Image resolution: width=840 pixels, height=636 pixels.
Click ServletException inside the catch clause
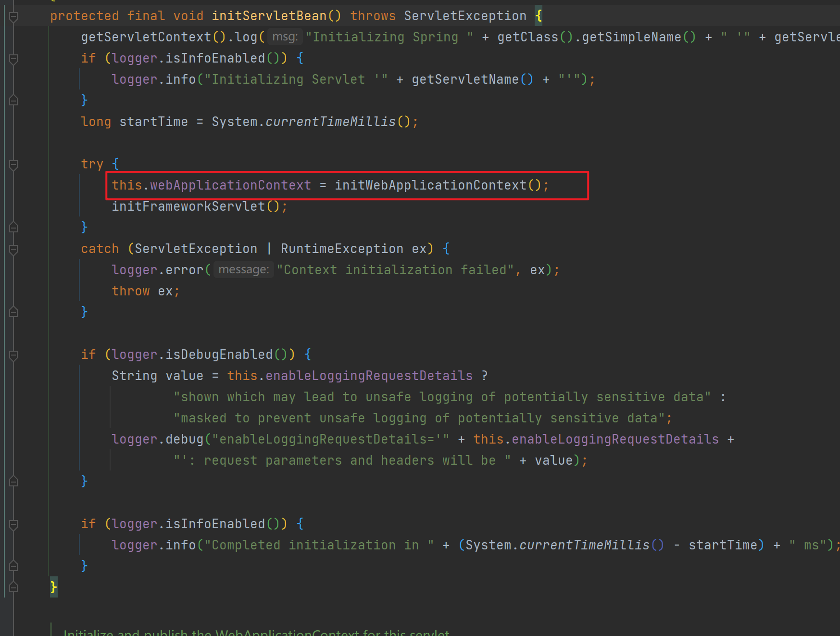(x=196, y=249)
